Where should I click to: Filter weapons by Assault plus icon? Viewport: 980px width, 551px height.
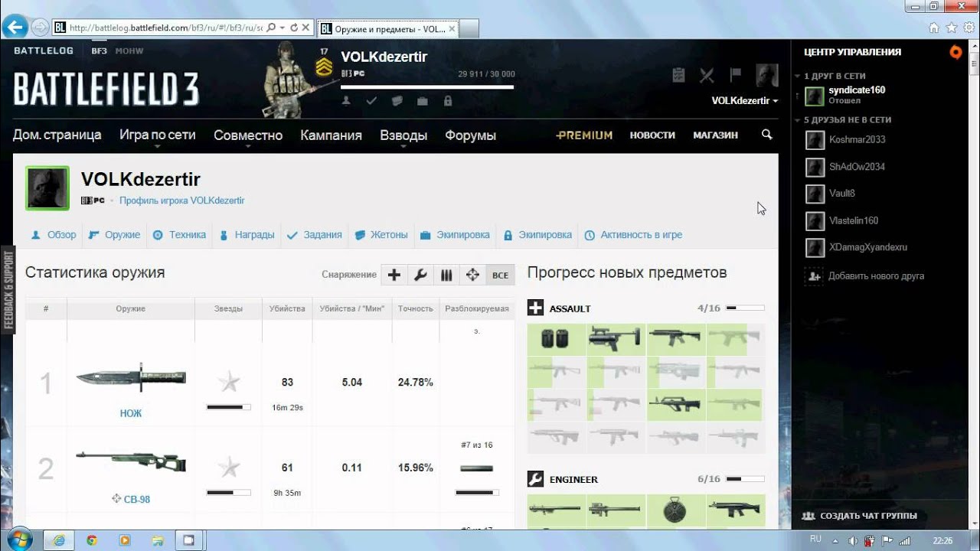pos(394,275)
